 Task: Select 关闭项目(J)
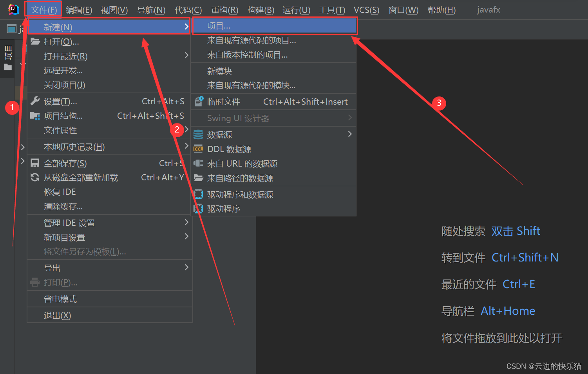110,85
